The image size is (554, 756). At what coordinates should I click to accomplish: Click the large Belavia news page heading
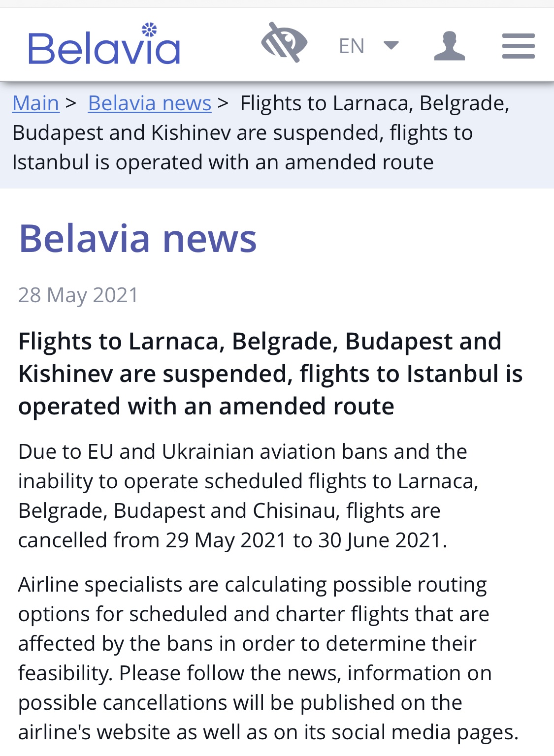(137, 238)
